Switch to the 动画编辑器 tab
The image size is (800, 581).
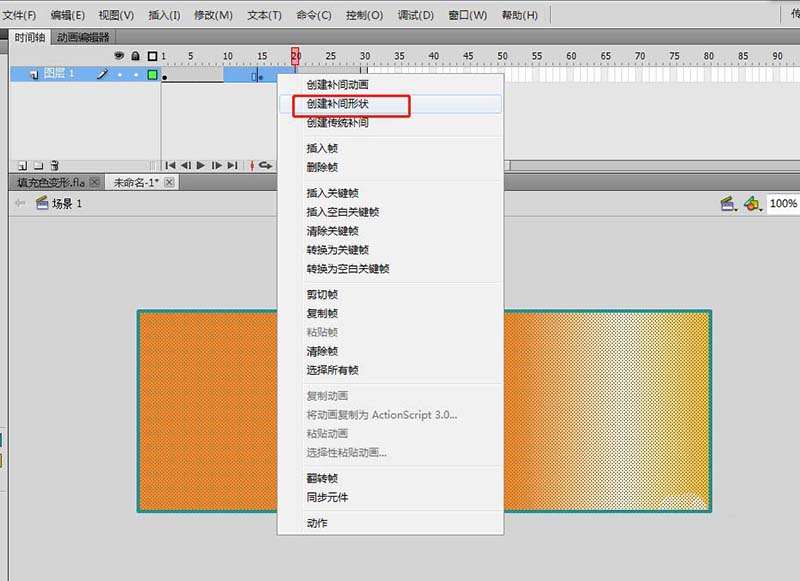[83, 37]
